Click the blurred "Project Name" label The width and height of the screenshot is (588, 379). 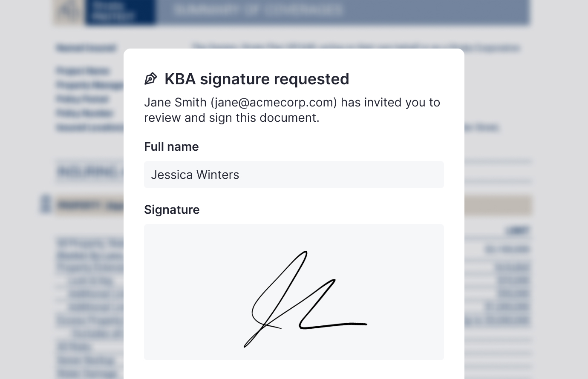click(x=83, y=70)
